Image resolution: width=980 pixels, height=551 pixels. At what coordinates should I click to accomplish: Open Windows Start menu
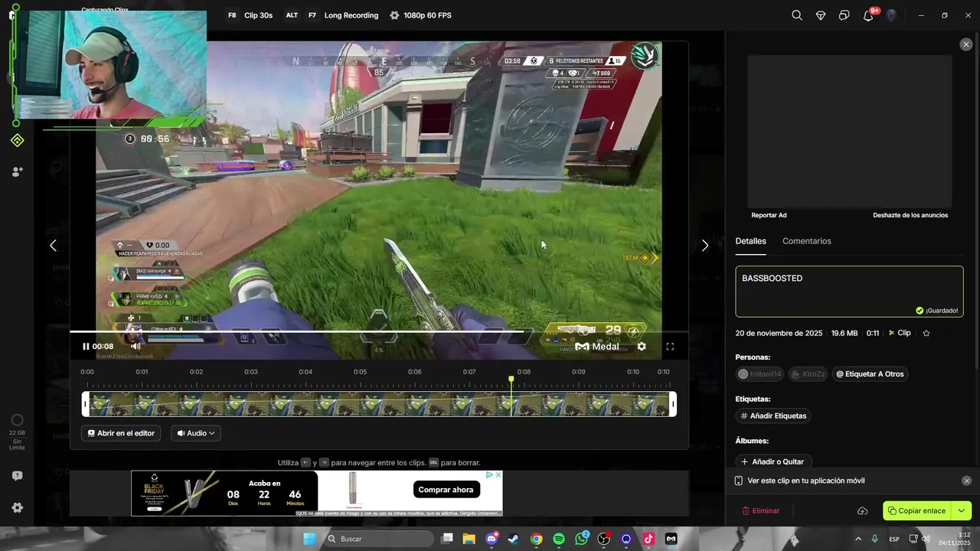(x=309, y=539)
